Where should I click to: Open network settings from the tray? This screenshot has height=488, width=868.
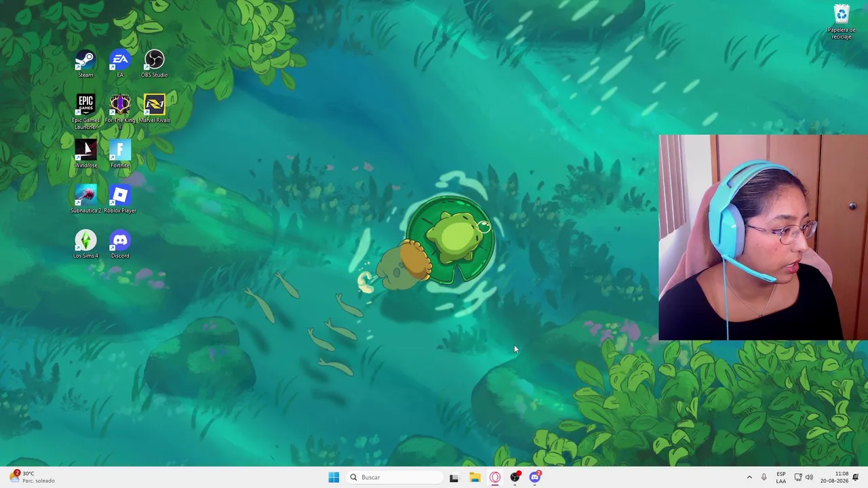click(798, 477)
